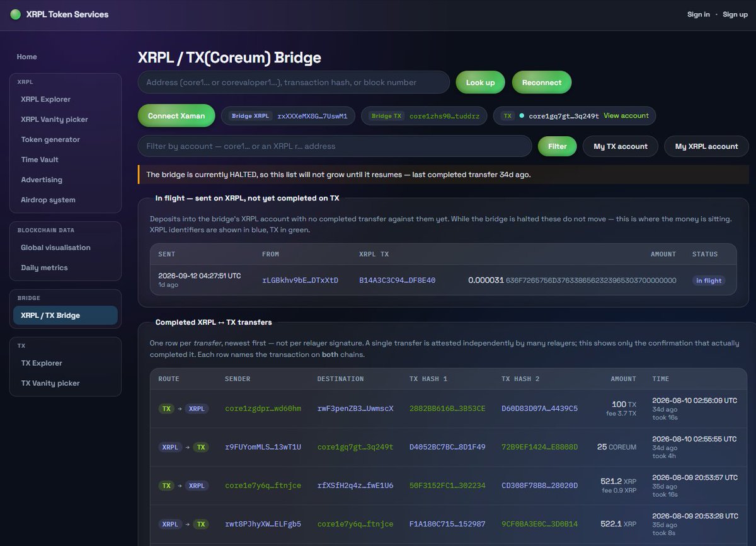756x546 pixels.
Task: Open sender core1zgdpr…wd60hm
Action: point(263,409)
